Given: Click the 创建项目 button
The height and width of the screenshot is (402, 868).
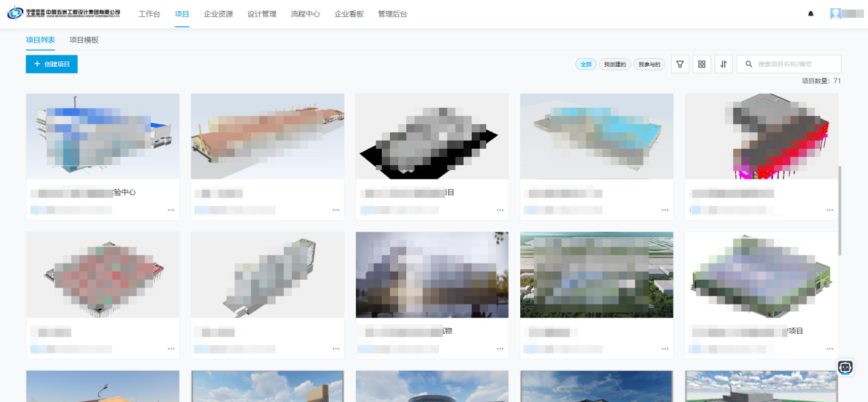Looking at the screenshot, I should click(x=52, y=64).
